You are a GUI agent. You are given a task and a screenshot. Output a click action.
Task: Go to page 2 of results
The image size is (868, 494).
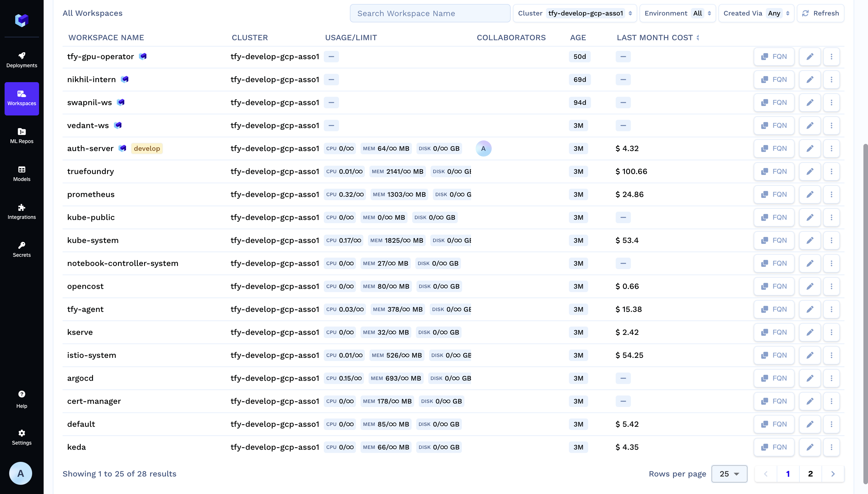pyautogui.click(x=810, y=474)
